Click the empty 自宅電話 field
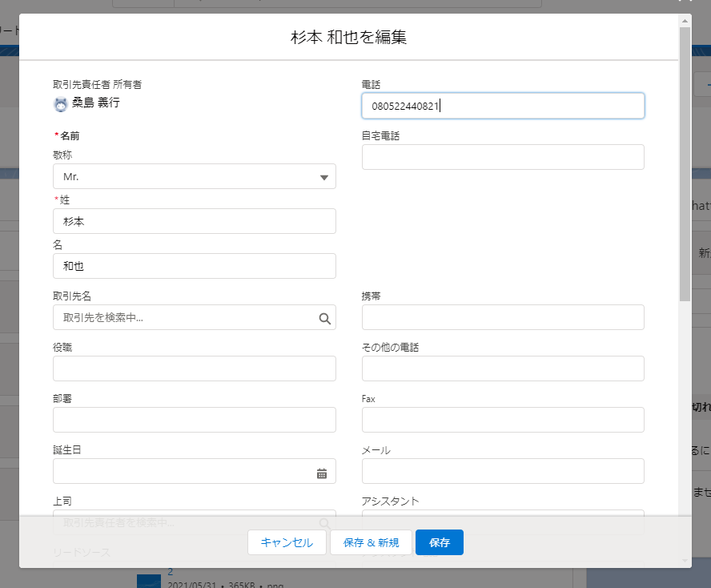 (503, 157)
